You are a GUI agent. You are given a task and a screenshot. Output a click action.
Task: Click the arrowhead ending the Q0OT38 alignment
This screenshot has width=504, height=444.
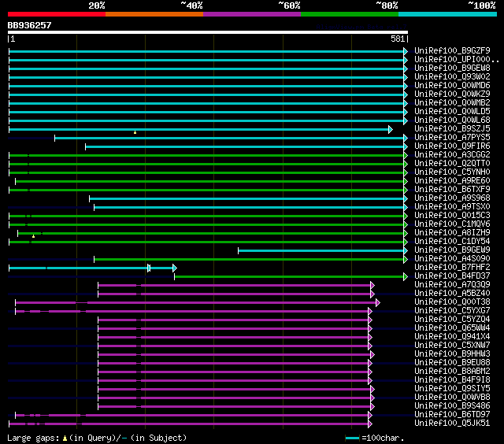378,302
